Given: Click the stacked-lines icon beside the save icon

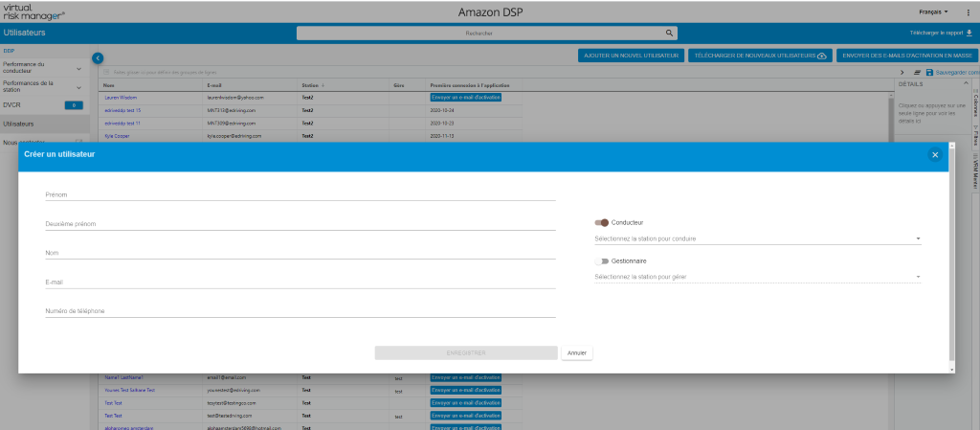Looking at the screenshot, I should point(918,73).
